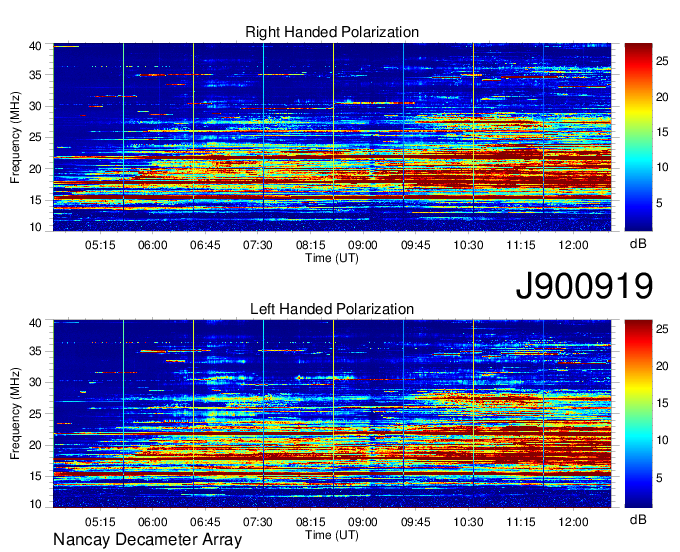Click the 40 MHz tick label on the top plot
Screen dimensions: 680x552
pyautogui.click(x=36, y=46)
